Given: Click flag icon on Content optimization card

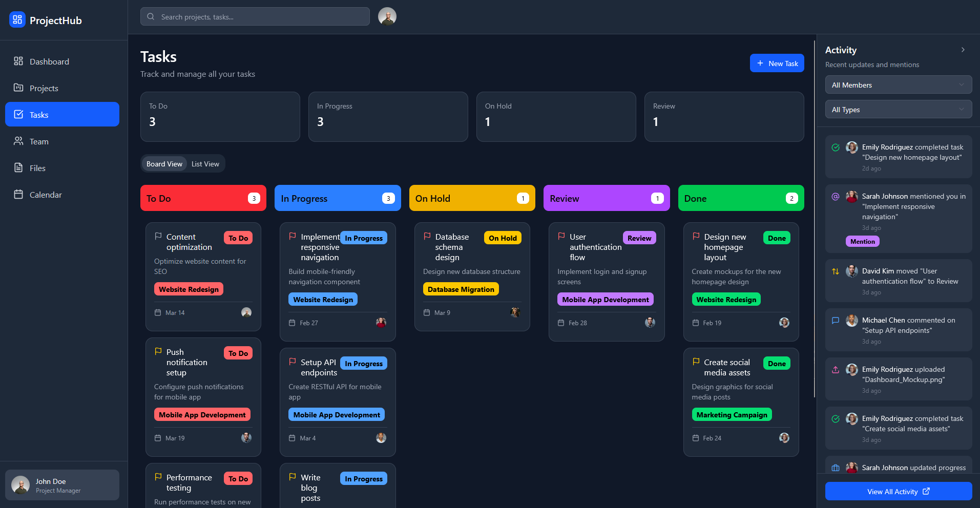Looking at the screenshot, I should [x=158, y=237].
